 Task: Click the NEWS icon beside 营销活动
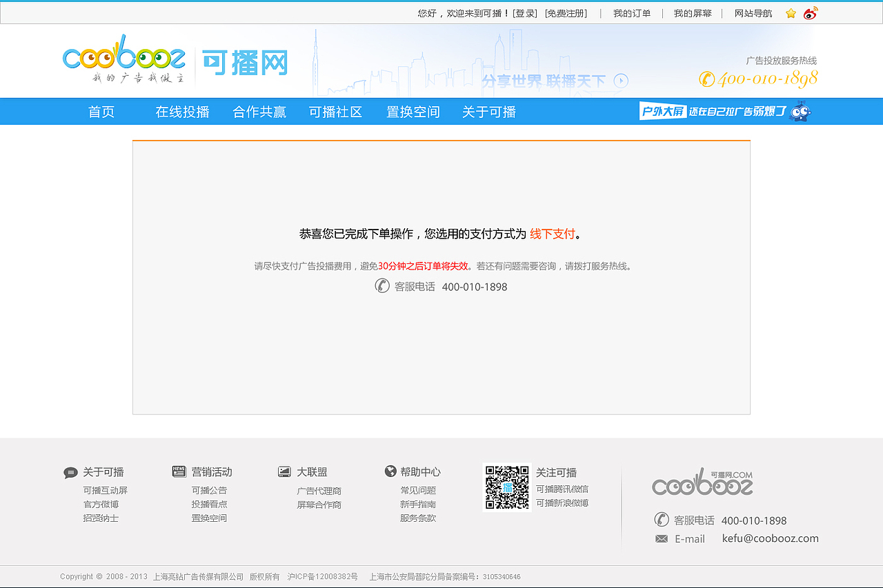point(179,472)
